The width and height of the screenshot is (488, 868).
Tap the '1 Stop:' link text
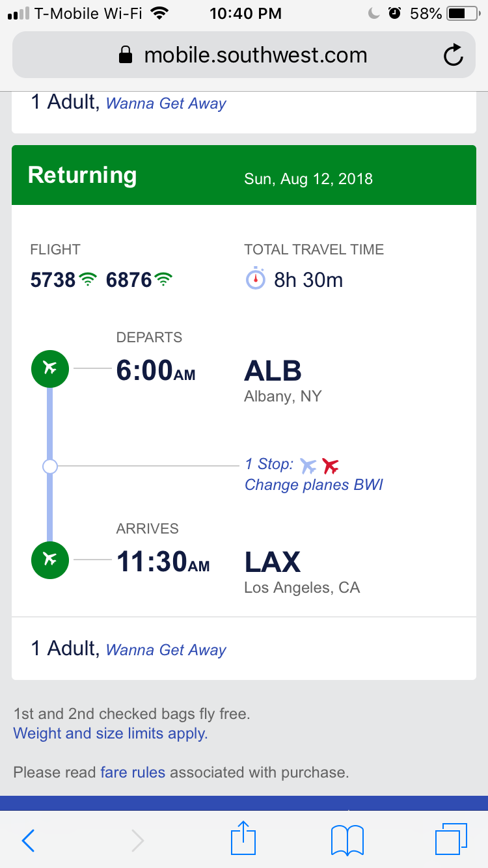269,465
